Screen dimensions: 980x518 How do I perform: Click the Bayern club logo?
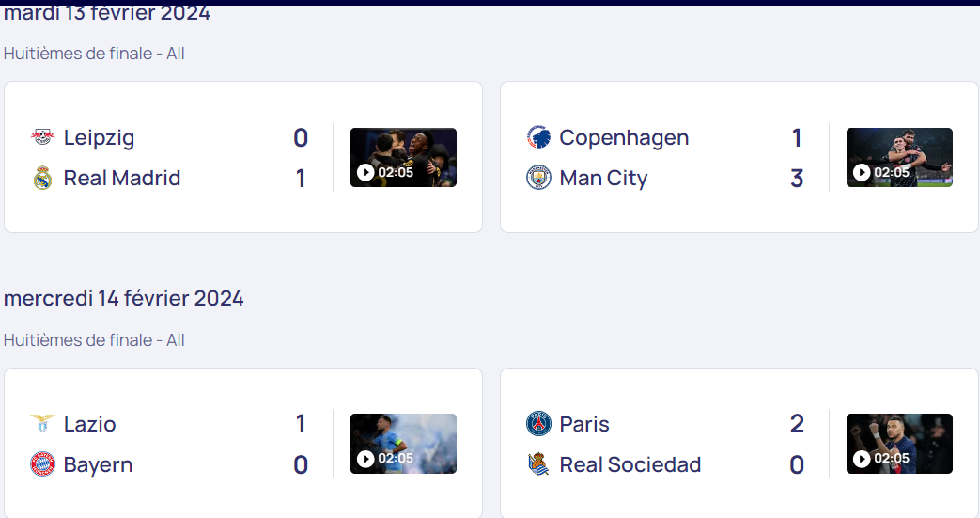click(42, 464)
